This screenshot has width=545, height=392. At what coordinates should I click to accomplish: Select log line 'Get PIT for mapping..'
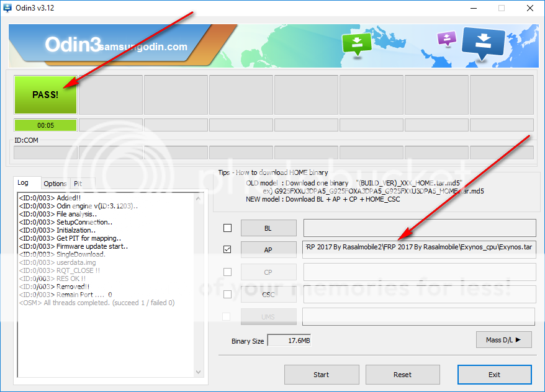(x=70, y=238)
